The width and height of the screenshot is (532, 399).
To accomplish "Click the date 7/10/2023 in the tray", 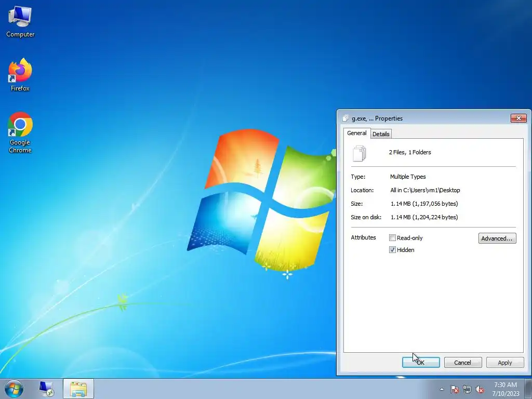I will (506, 394).
